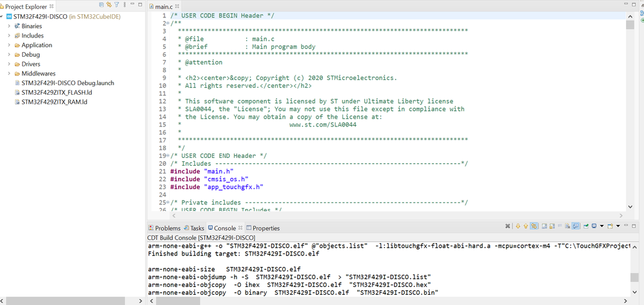Expand the Includes node
The height and width of the screenshot is (305, 644).
(9, 35)
